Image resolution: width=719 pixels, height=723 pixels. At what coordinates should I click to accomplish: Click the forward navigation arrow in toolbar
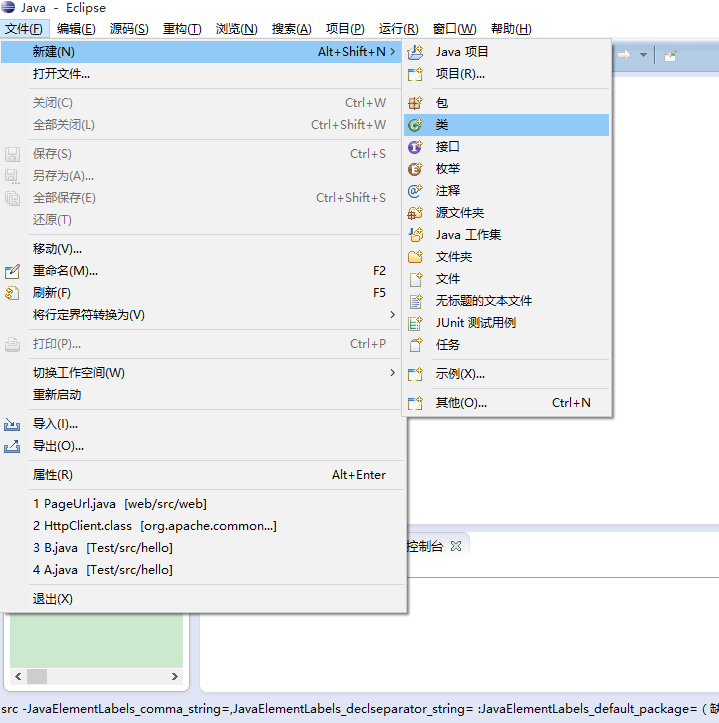point(624,56)
